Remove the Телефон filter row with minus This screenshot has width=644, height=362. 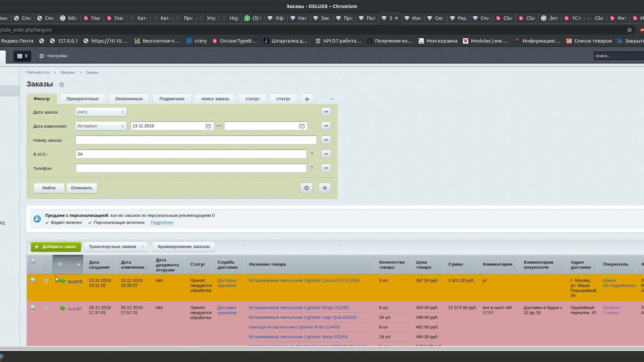326,168
